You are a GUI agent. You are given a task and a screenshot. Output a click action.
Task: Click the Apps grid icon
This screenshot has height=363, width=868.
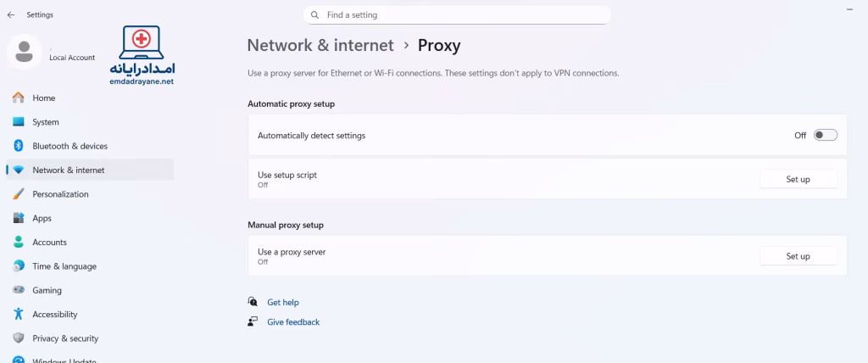19,218
